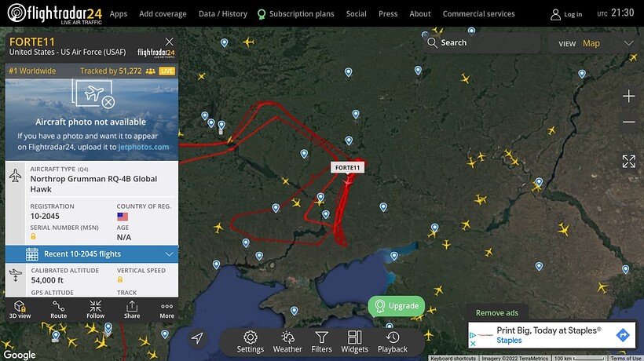The image size is (644, 361).
Task: Open the Commercial services menu
Action: tap(478, 13)
